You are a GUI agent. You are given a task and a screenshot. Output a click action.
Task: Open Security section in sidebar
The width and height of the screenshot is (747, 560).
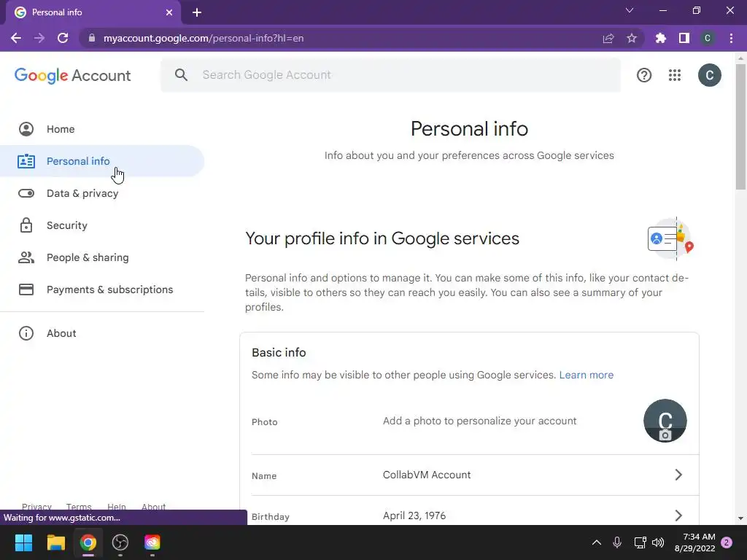pyautogui.click(x=102, y=225)
